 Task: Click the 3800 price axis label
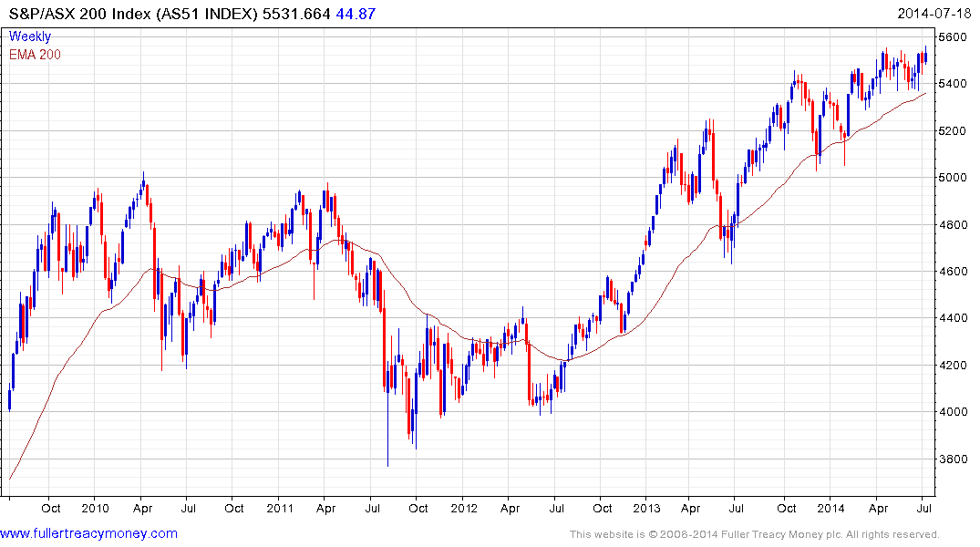pos(953,459)
